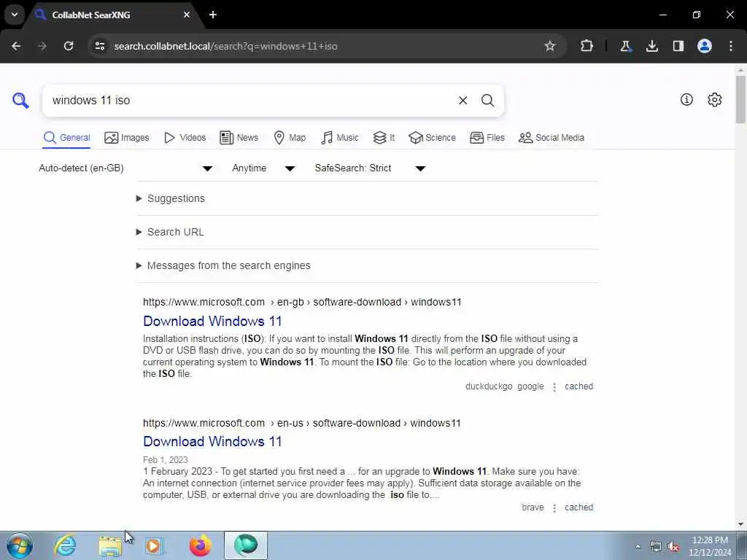Select the General search tab
The image size is (747, 560).
tap(66, 138)
